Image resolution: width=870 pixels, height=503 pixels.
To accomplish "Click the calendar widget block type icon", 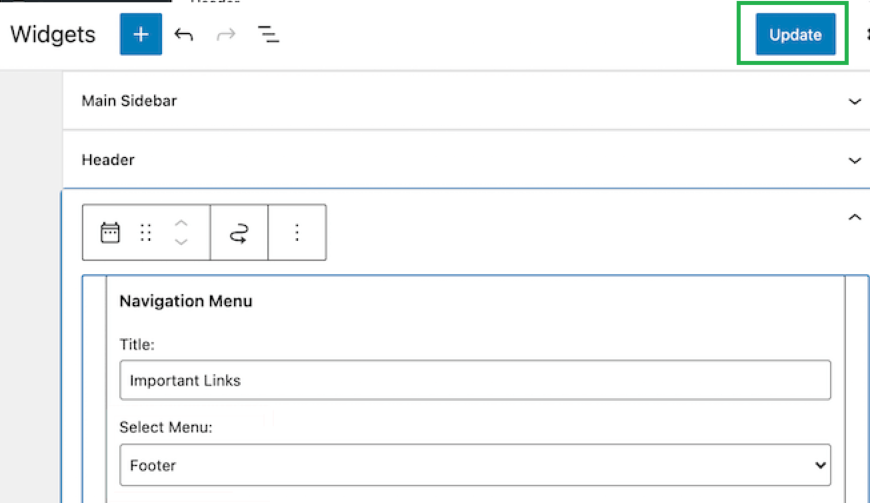I will [110, 233].
